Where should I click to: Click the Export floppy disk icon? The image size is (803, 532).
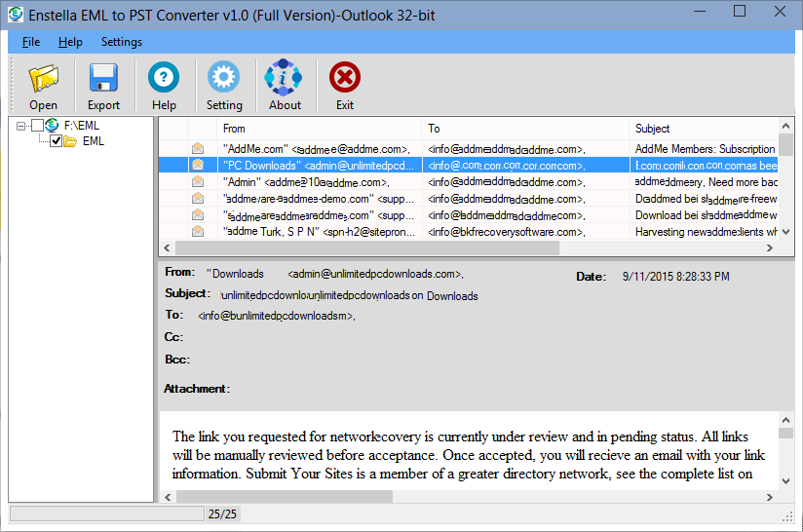pyautogui.click(x=103, y=78)
